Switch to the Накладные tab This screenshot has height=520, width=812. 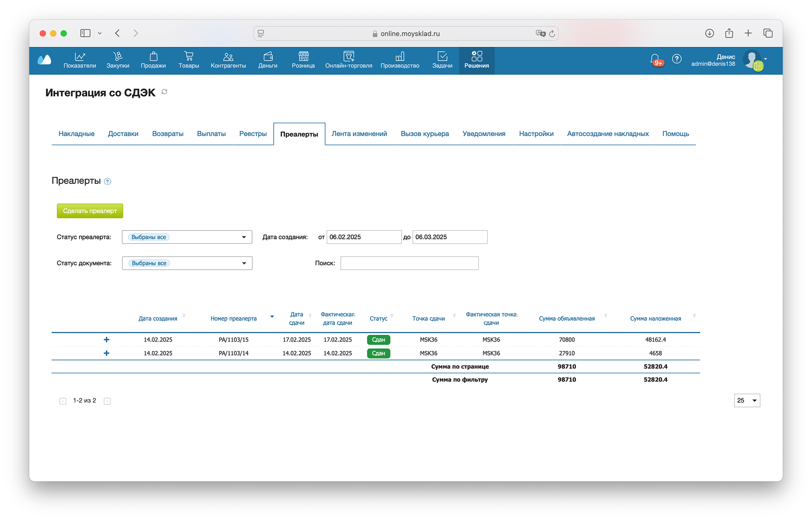click(x=76, y=134)
